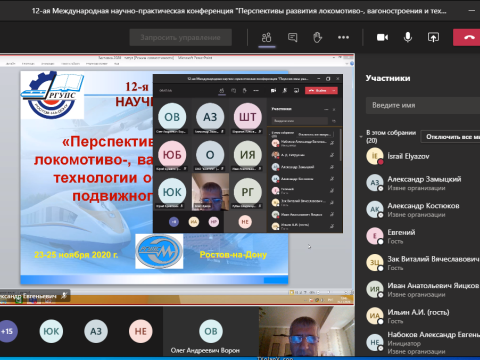
Task: Select participant Набоков Александр Евгеньевич
Action: click(x=423, y=343)
